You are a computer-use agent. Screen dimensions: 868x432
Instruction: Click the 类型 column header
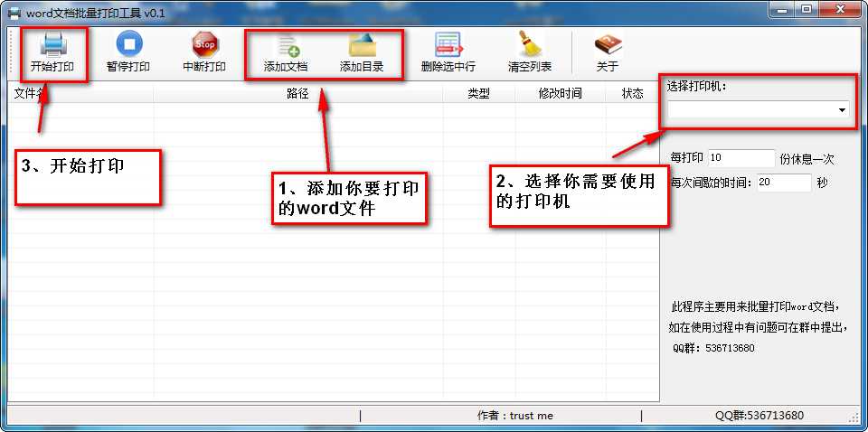tap(479, 93)
